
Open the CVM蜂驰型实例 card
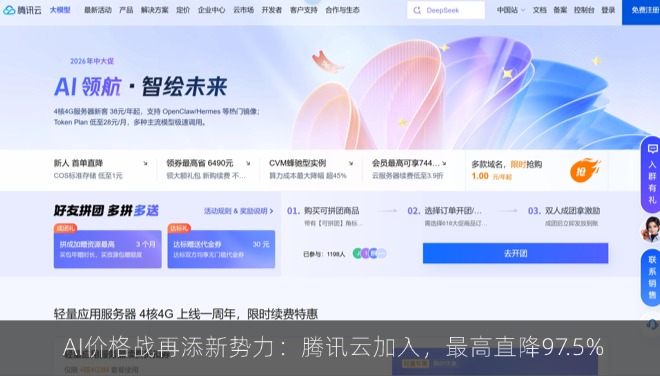coord(311,169)
